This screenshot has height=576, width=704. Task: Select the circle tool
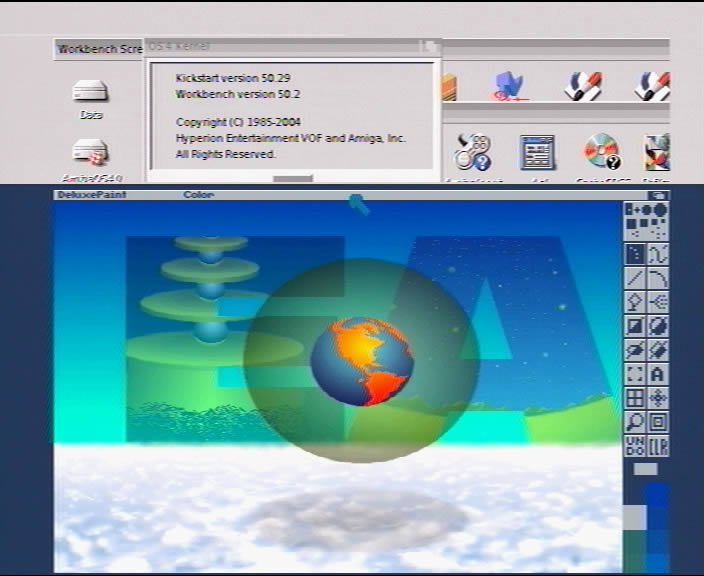(x=658, y=326)
